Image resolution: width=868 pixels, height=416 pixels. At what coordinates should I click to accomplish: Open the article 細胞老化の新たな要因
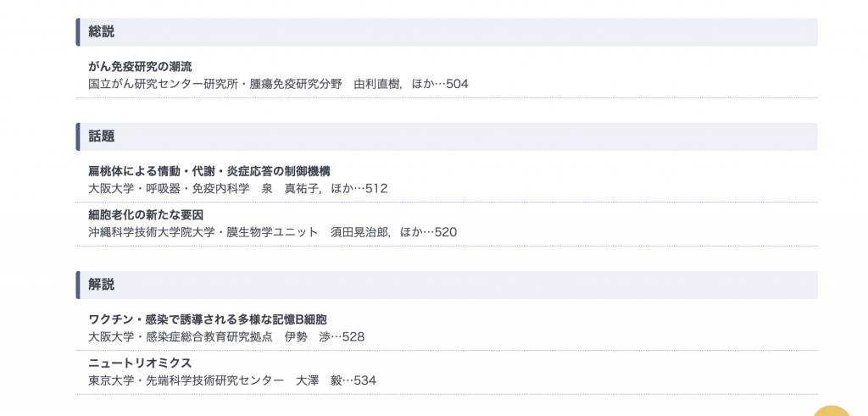pyautogui.click(x=146, y=214)
